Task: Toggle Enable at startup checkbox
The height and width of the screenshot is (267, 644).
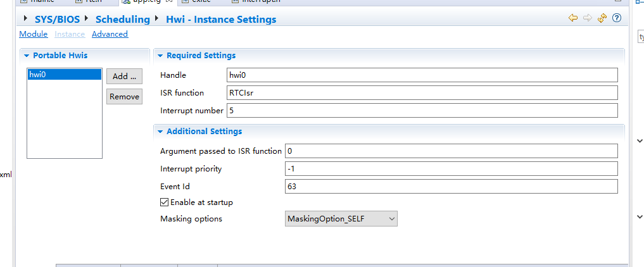Action: pos(165,202)
